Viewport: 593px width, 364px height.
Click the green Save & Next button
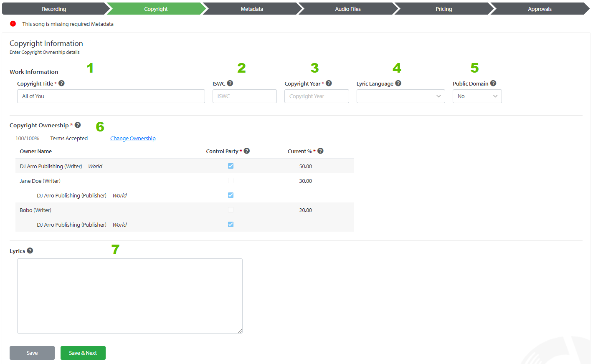coord(83,353)
